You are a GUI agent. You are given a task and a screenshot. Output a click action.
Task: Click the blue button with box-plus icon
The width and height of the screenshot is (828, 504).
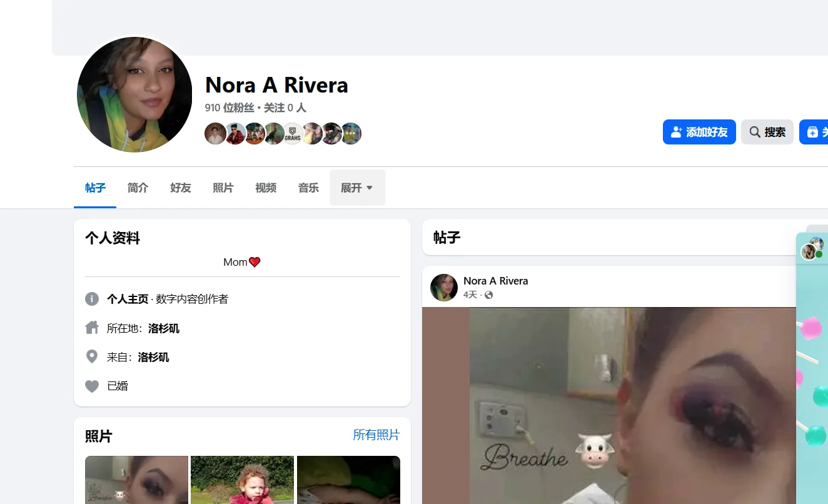814,132
